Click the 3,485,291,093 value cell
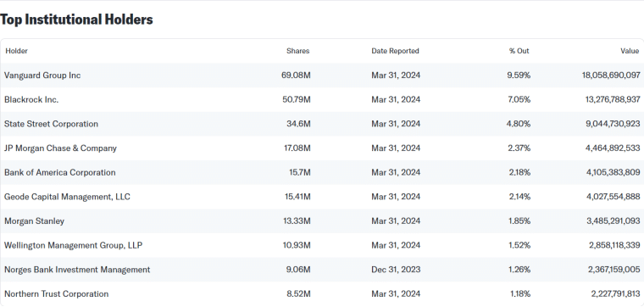 [613, 221]
